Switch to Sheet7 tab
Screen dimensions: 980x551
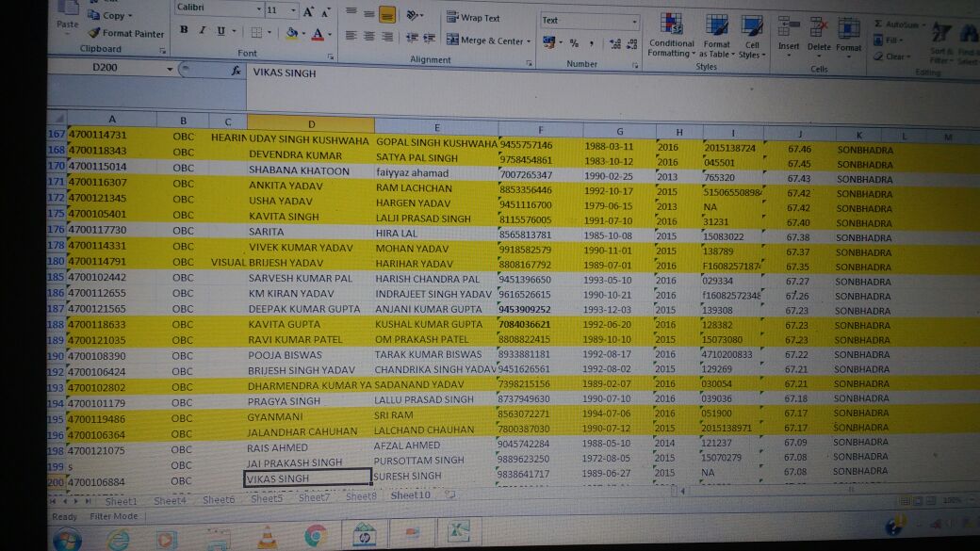(x=314, y=498)
